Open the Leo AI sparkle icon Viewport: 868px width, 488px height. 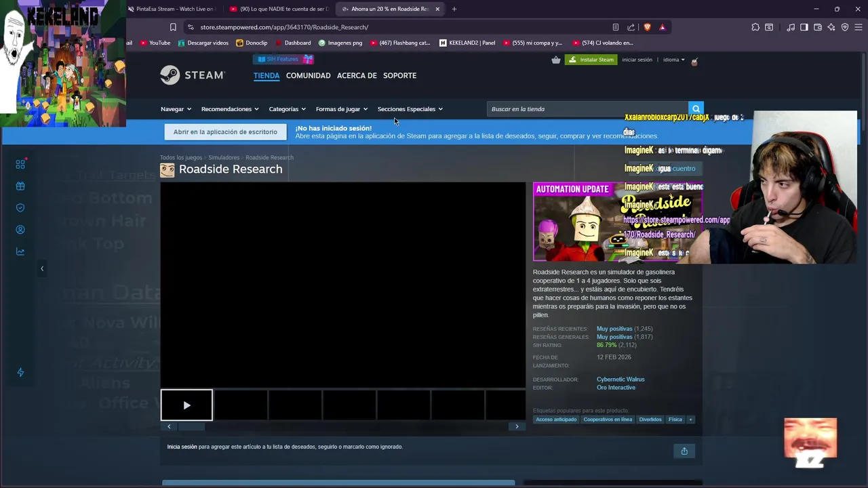pos(831,27)
